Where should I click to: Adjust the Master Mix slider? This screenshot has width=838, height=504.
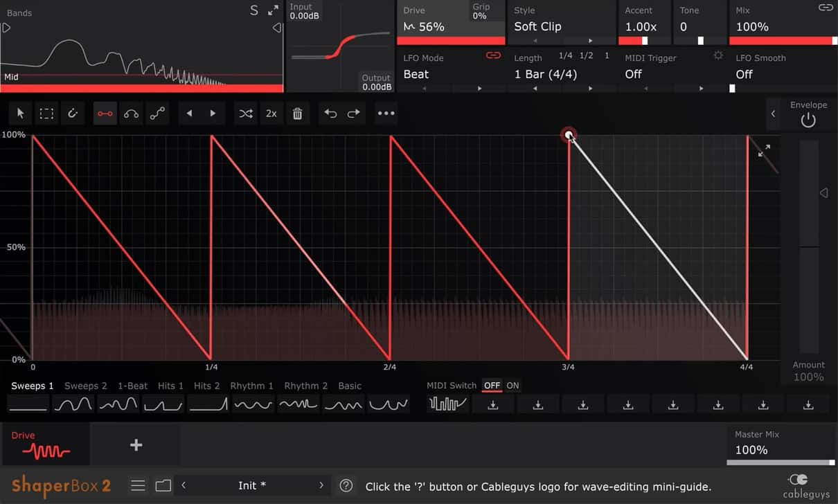(781, 462)
